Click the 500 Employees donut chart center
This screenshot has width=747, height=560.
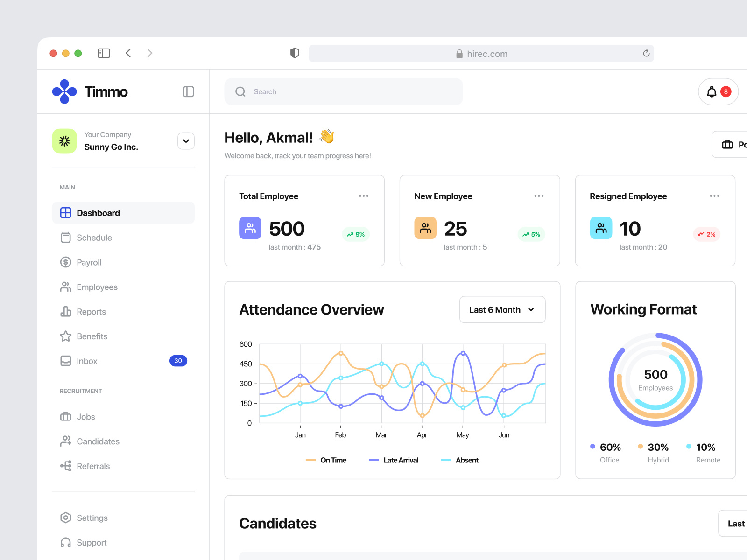point(655,380)
